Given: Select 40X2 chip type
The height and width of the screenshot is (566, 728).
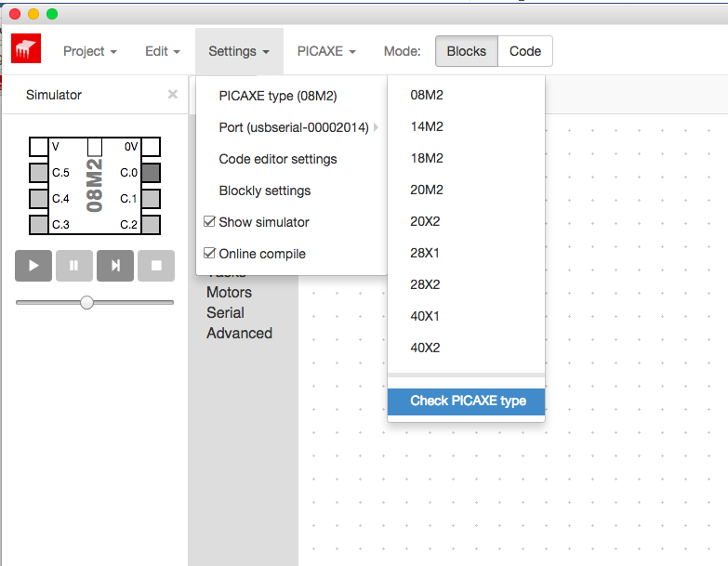Looking at the screenshot, I should pos(466,347).
